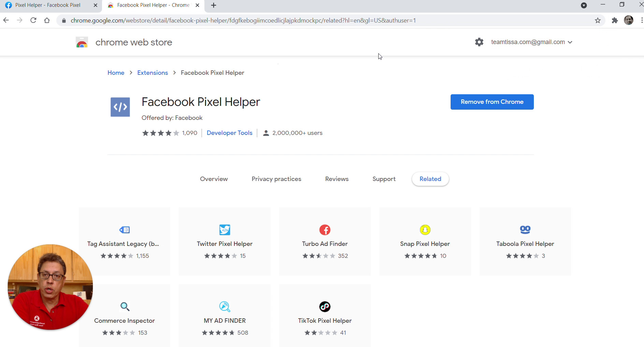
Task: Follow the Extensions breadcrumb link
Action: (152, 73)
